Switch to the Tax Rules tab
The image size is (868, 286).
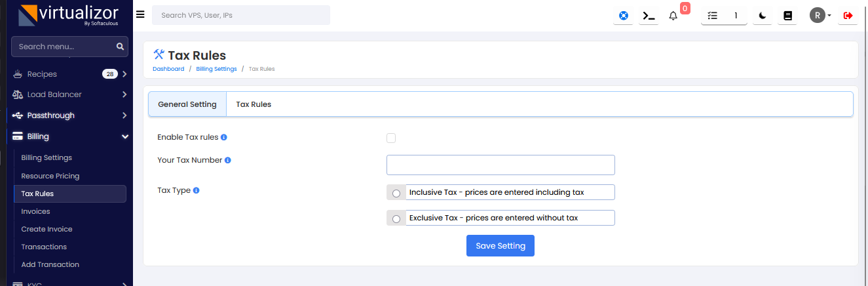[x=254, y=104]
